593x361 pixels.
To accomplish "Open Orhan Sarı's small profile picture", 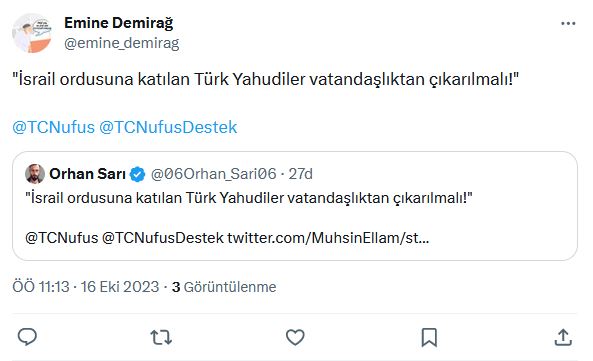I will (x=35, y=174).
